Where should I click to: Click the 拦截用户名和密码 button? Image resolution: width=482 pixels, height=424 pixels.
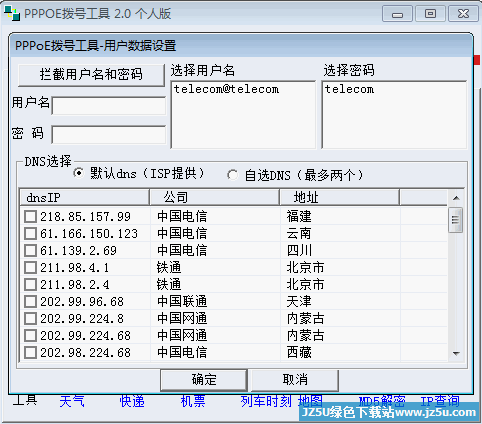point(91,75)
